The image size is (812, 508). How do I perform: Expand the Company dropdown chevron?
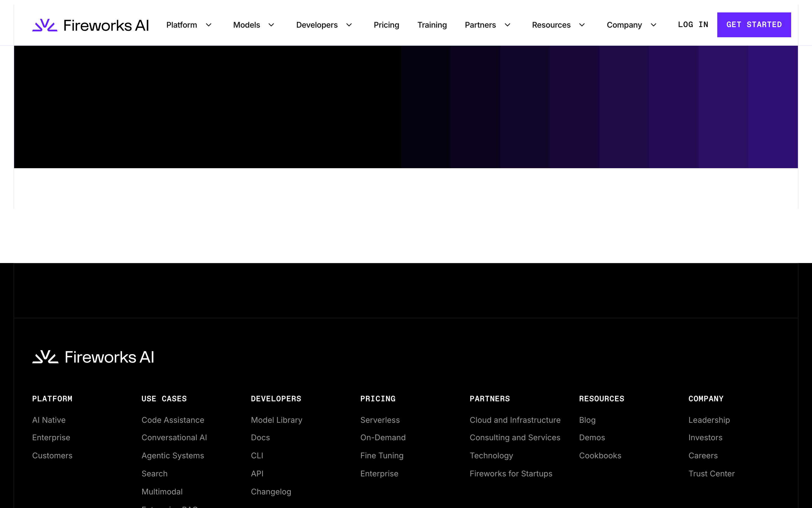coord(653,25)
